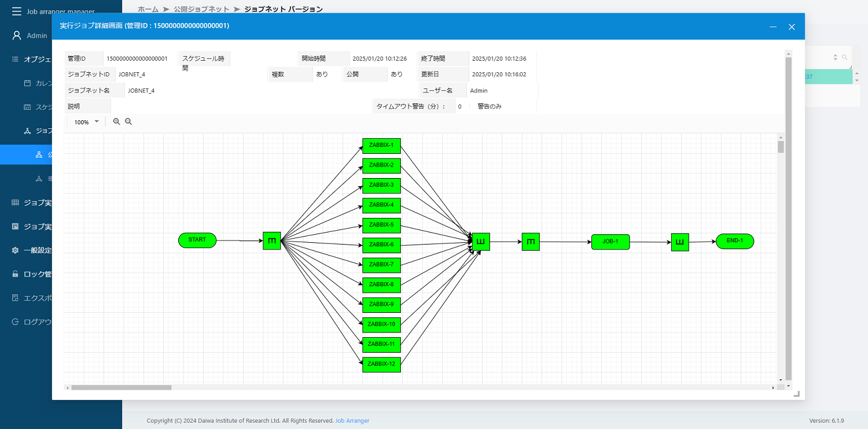Select the ZABBIX-11 job node
The width and height of the screenshot is (868, 429).
pos(381,345)
